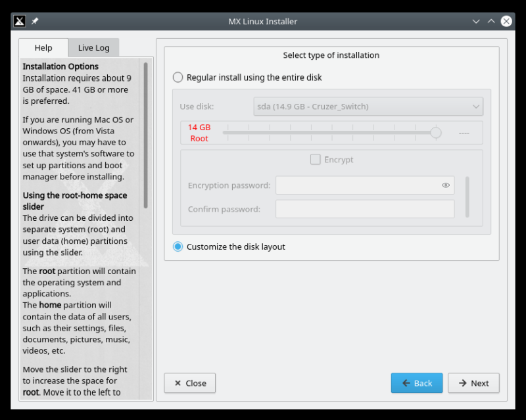Screen dimensions: 526x420
Task: Click the pin window icon
Action: 35,21
